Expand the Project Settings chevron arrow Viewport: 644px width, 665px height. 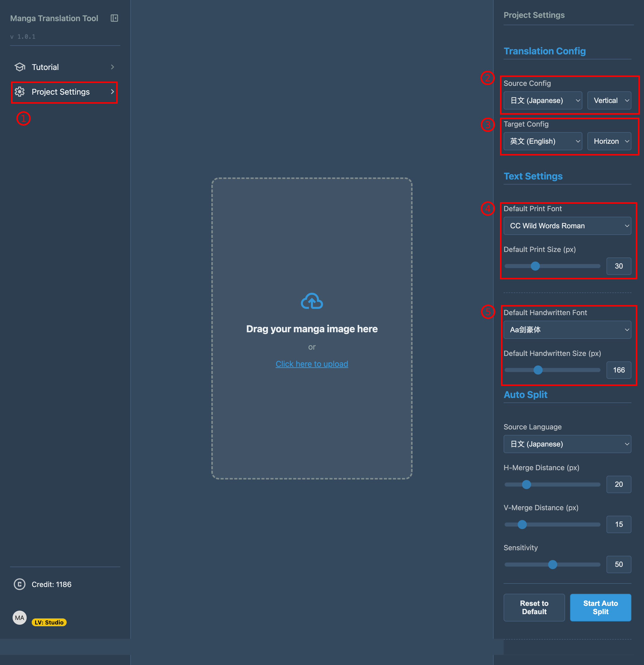click(x=113, y=92)
